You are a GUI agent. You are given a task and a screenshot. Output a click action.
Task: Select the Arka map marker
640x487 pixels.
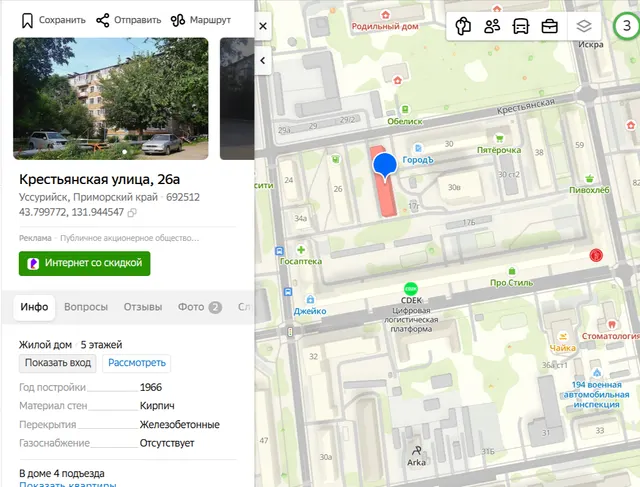(416, 451)
